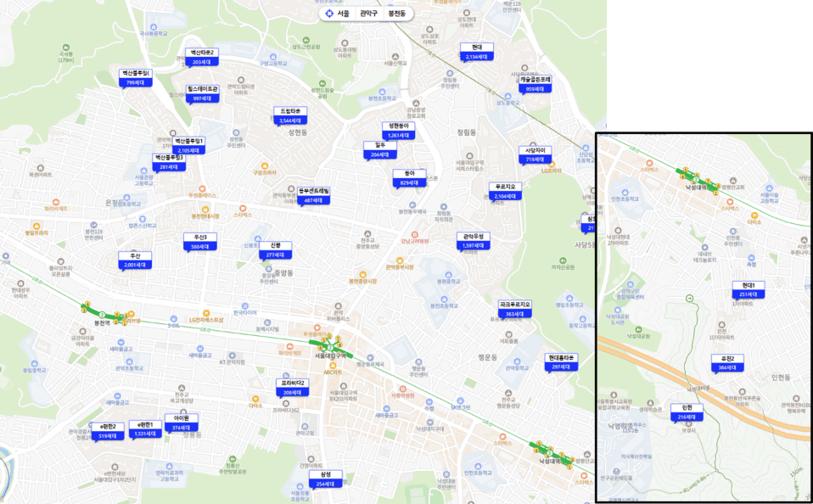
Task: Open the 동아 829세대 marker
Action: click(410, 178)
